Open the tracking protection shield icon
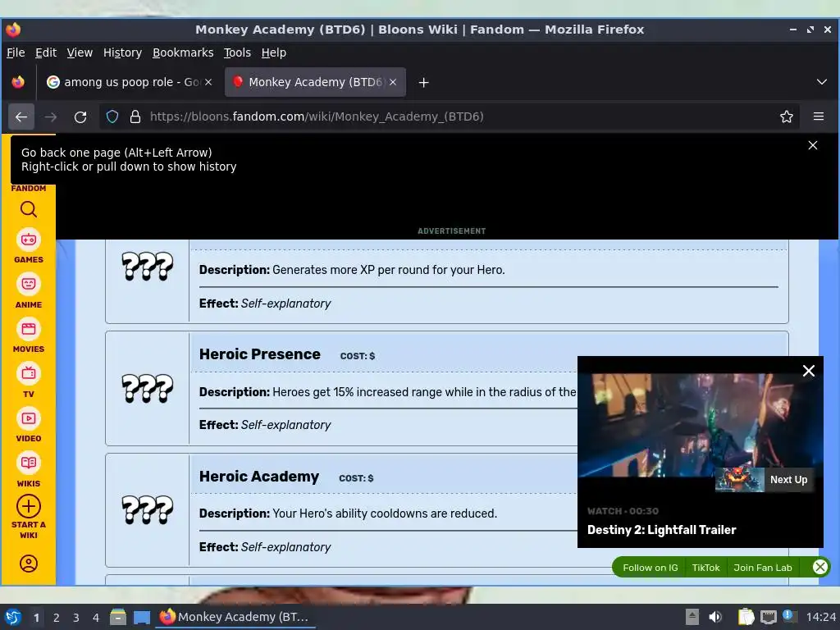 [112, 116]
